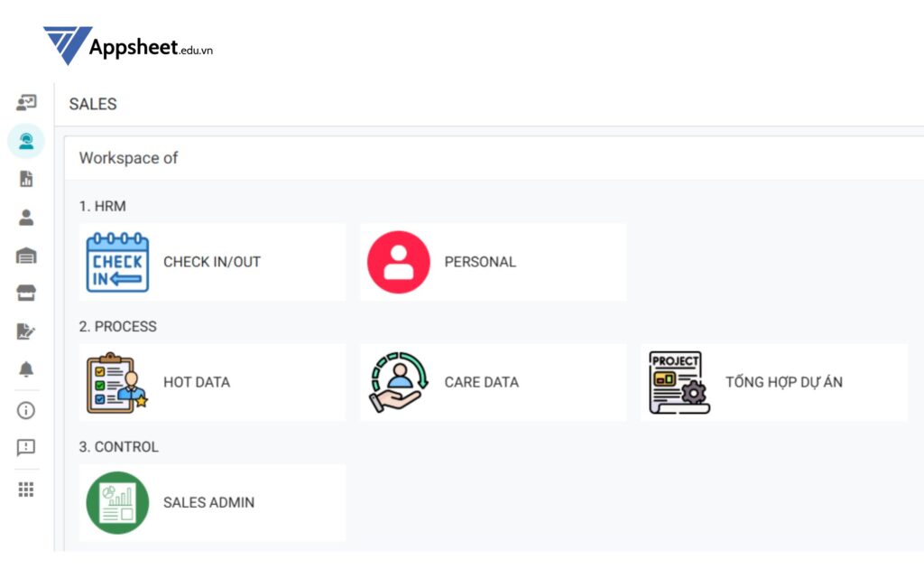Select the HOT DATA card
The height and width of the screenshot is (578, 924).
[x=212, y=382]
